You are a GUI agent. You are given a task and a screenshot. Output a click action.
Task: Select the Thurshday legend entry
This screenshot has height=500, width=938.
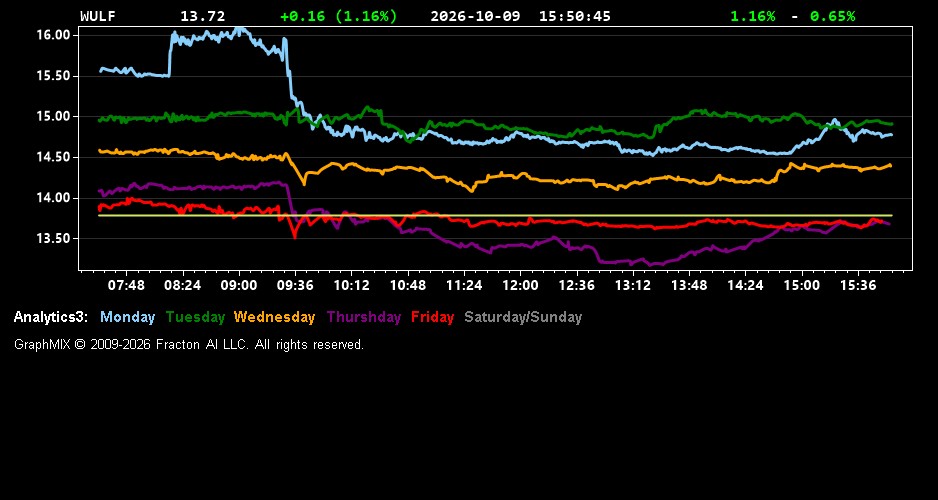(364, 318)
